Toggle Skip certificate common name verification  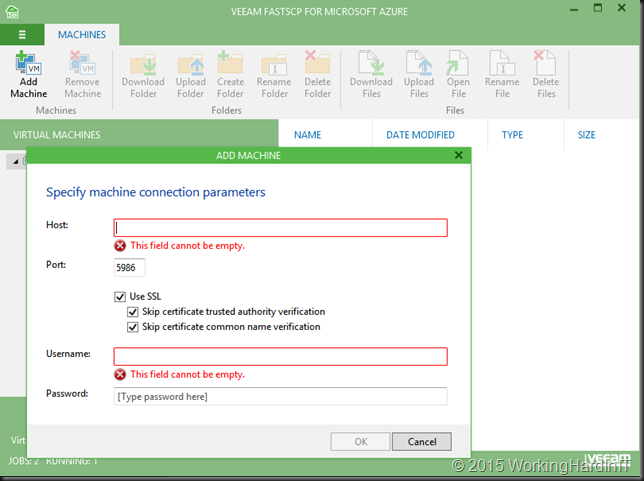[x=133, y=327]
